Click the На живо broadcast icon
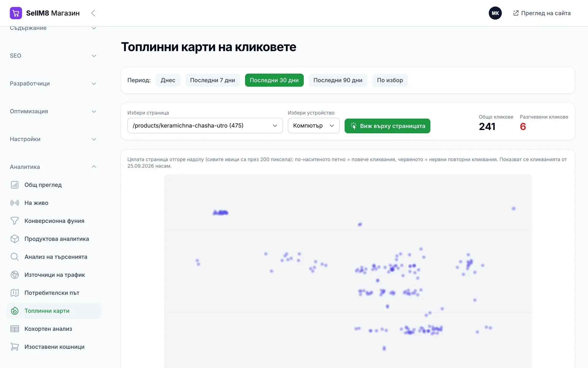 15,203
